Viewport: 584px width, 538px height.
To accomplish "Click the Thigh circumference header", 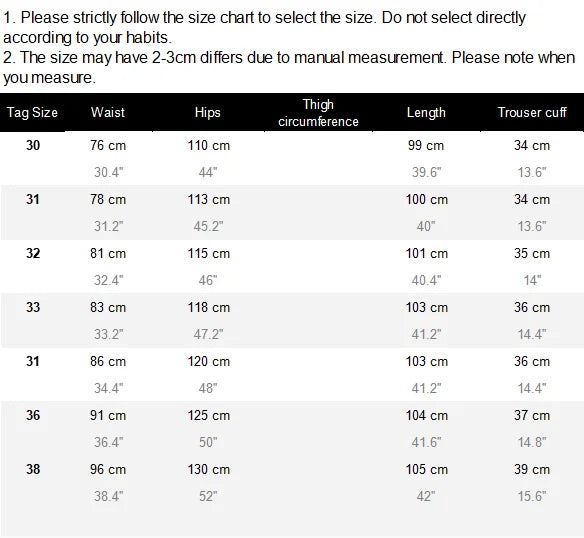I will (x=318, y=113).
